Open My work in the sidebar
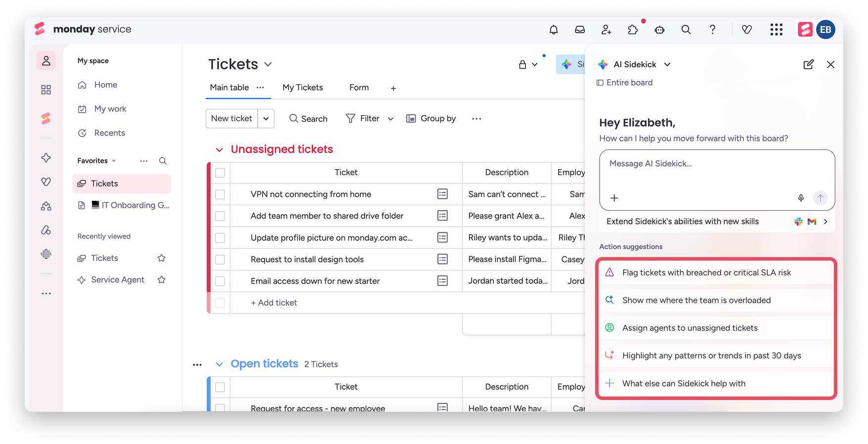Screen dimensions: 868x444 coord(102,109)
